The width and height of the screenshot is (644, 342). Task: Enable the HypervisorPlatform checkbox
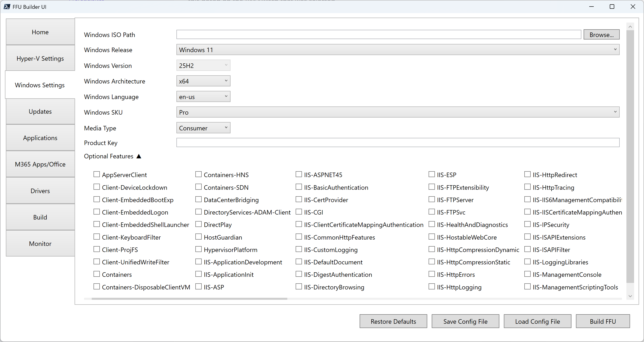[x=198, y=249]
